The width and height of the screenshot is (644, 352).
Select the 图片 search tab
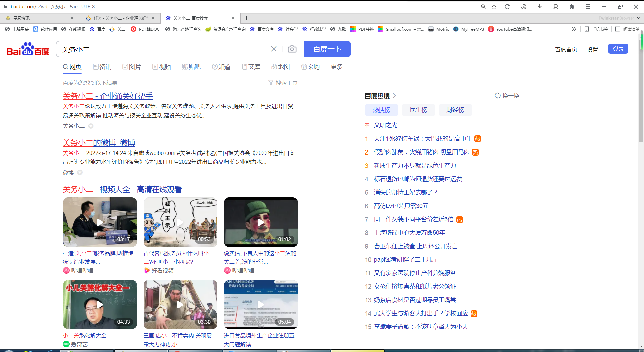(131, 67)
